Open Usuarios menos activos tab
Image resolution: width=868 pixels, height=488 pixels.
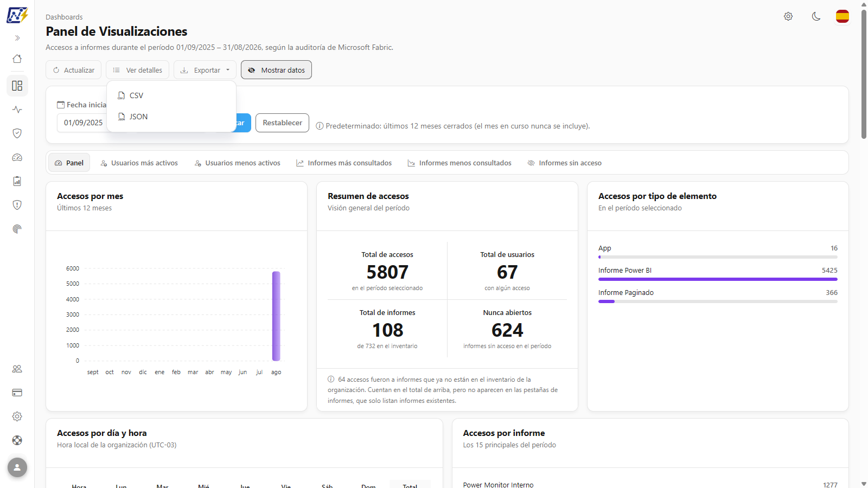pos(238,163)
